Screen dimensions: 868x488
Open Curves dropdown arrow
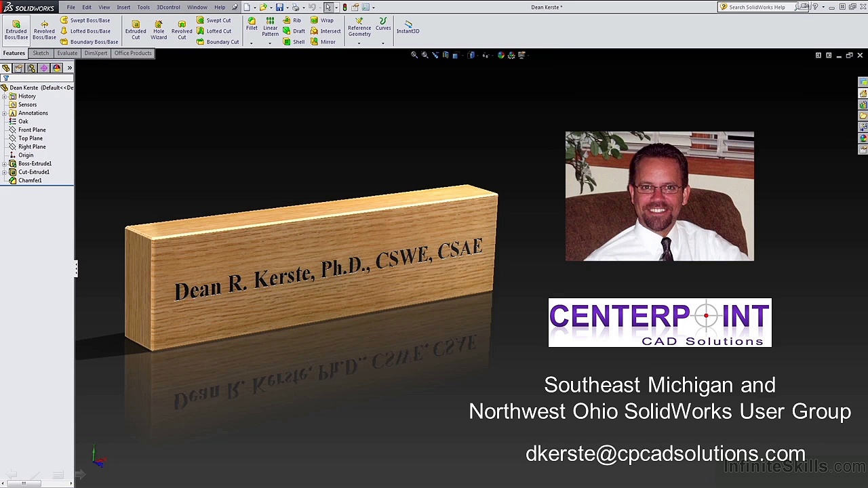click(383, 43)
